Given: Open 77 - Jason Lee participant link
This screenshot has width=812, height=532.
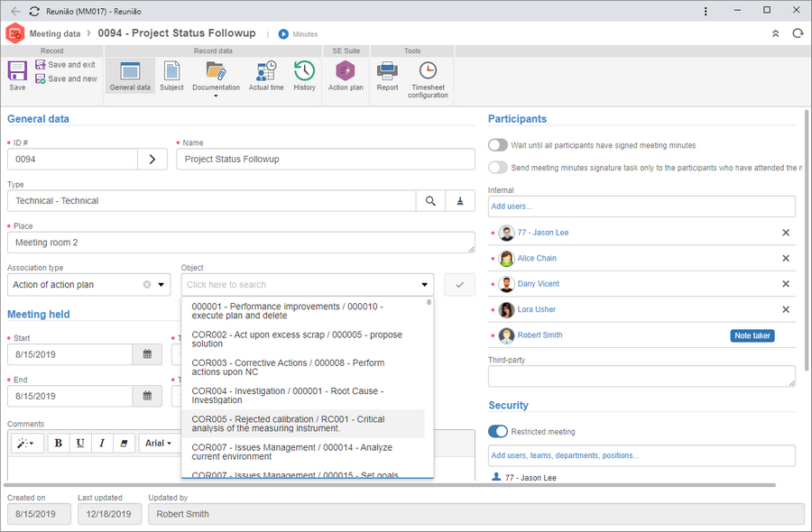Looking at the screenshot, I should (543, 233).
